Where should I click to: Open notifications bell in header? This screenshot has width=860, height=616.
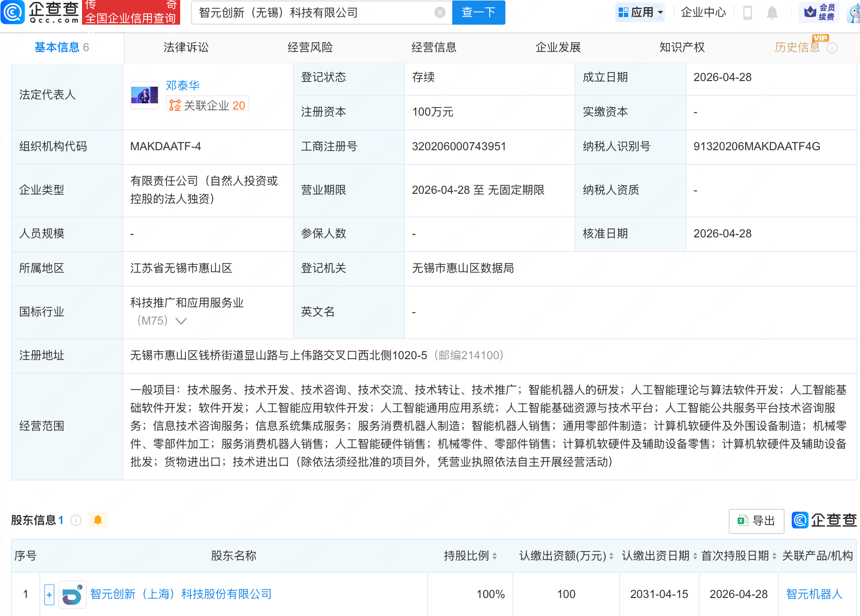click(x=772, y=13)
